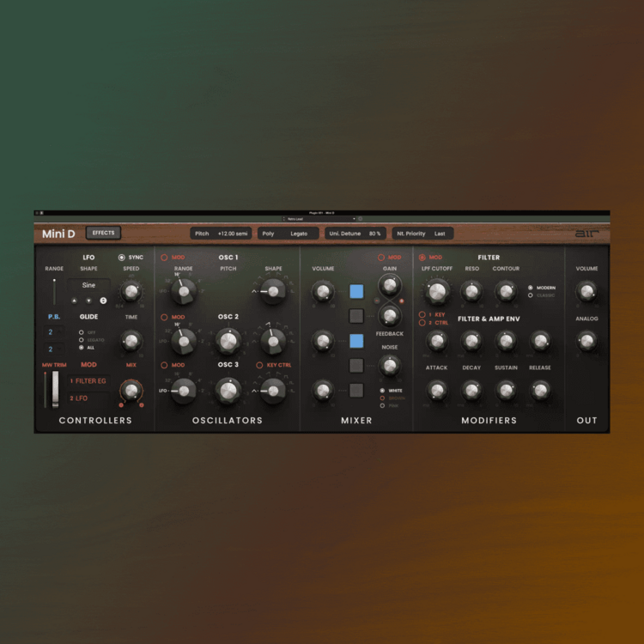Click the OSC 3 RANGE knob
This screenshot has height=644, width=644.
[184, 391]
